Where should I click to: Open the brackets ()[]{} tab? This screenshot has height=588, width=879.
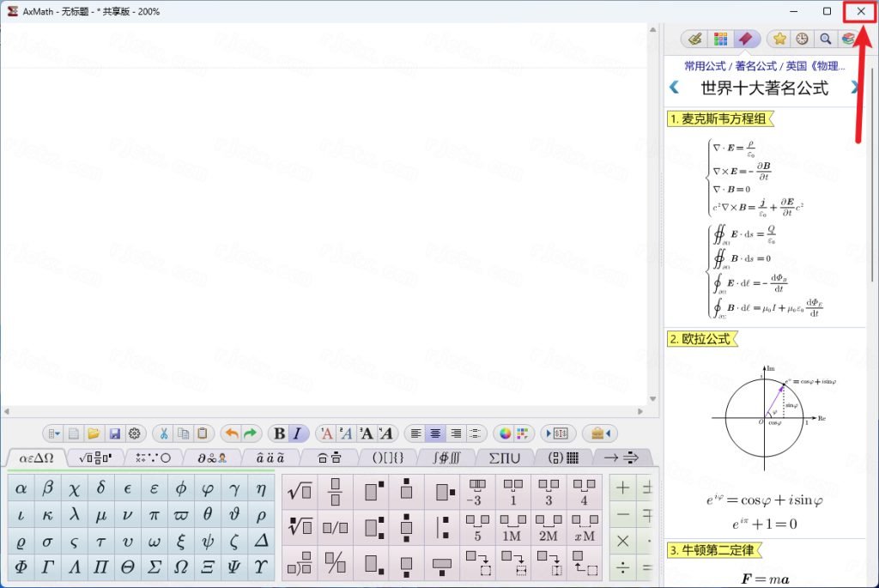click(x=388, y=458)
